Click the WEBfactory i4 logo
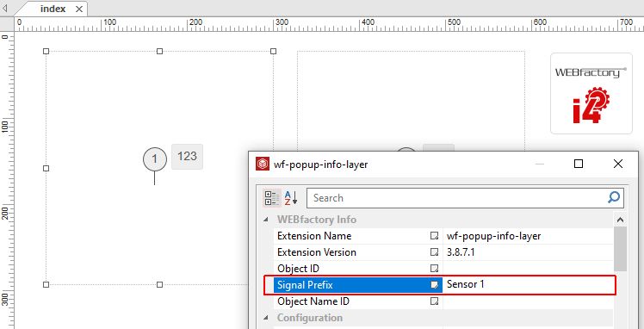The image size is (644, 329). 591,93
